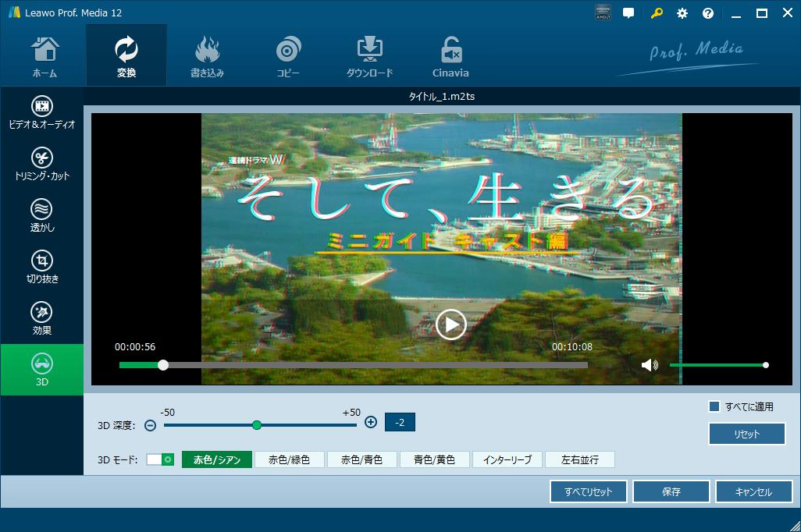Open the Download (ダウンロード) module
This screenshot has width=801, height=532.
(x=369, y=56)
